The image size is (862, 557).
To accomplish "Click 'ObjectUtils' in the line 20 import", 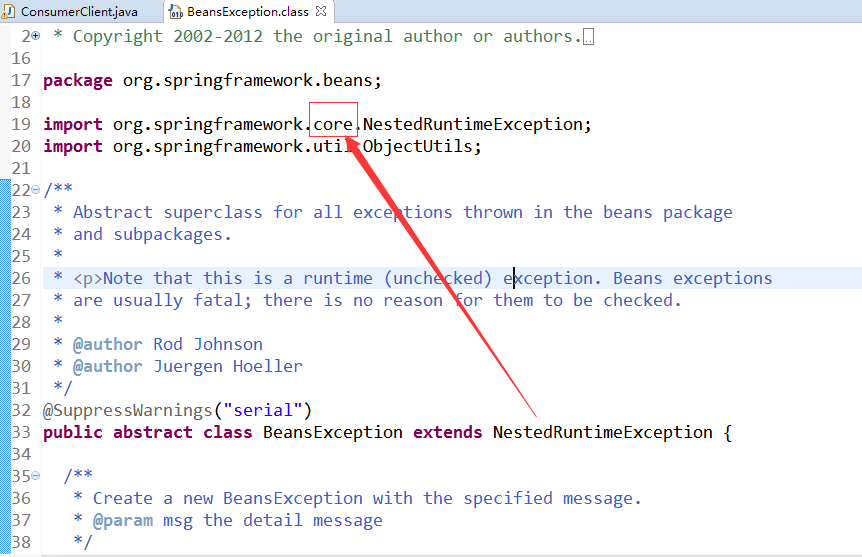I will click(x=417, y=147).
